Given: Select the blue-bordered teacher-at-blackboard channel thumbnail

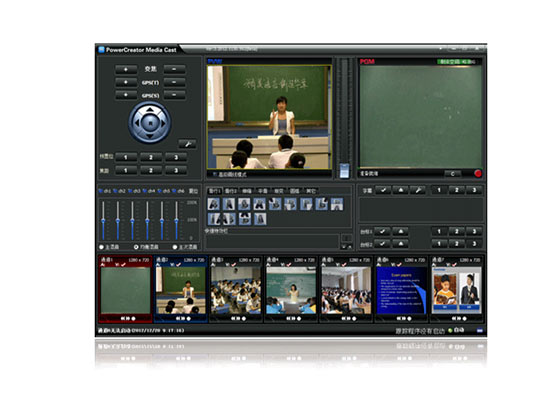Looking at the screenshot, I should pos(181,290).
